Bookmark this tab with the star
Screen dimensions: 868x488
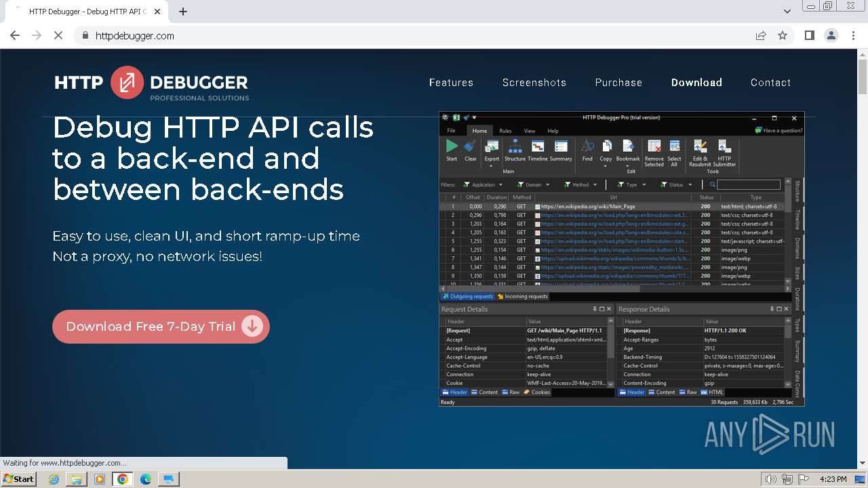click(783, 36)
